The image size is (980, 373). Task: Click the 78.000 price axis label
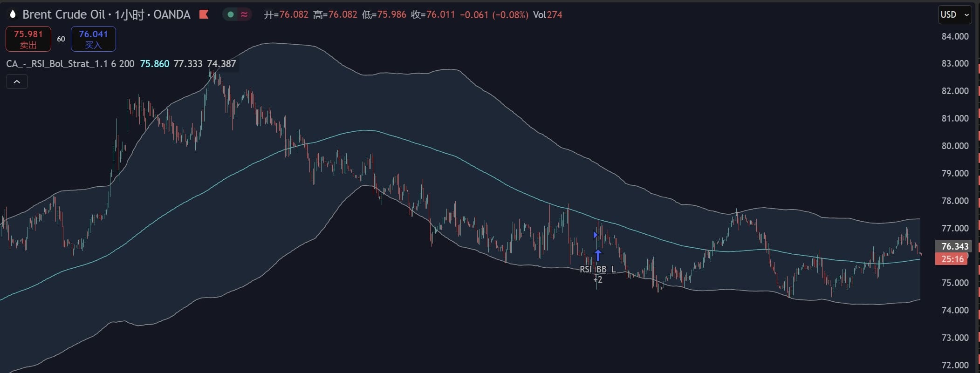955,201
